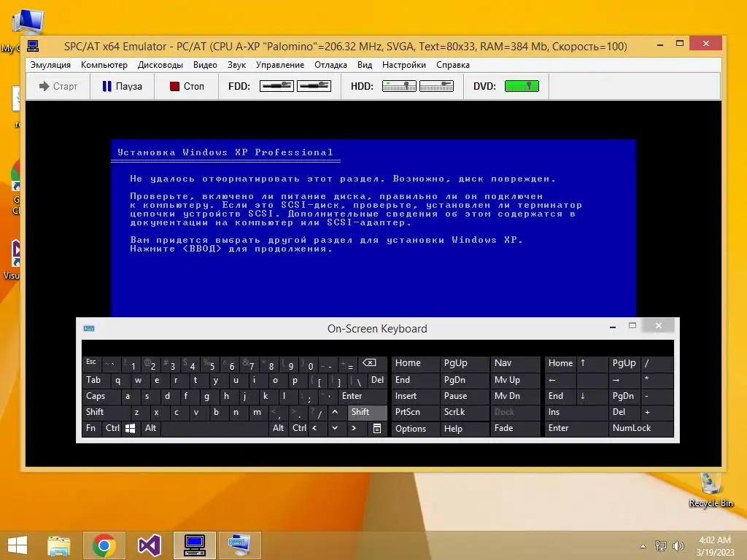The width and height of the screenshot is (747, 560).
Task: Click the volume icon in system tray
Action: (x=678, y=545)
